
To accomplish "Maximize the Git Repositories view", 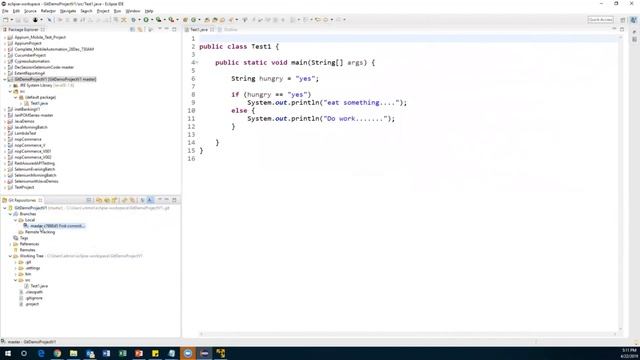I will pyautogui.click(x=174, y=200).
